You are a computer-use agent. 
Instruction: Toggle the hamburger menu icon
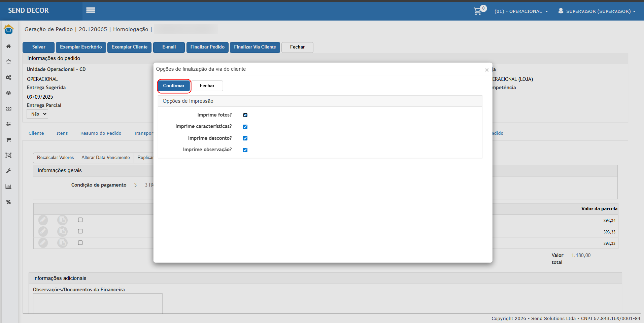tap(91, 10)
